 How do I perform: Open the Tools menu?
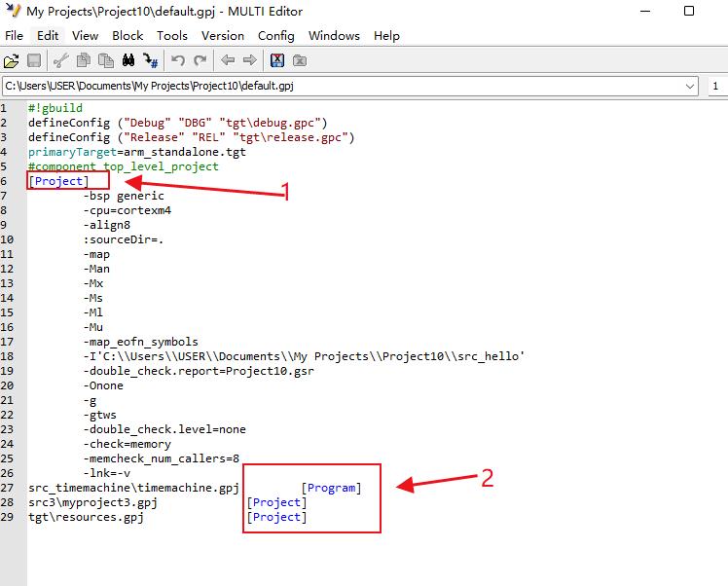(172, 36)
